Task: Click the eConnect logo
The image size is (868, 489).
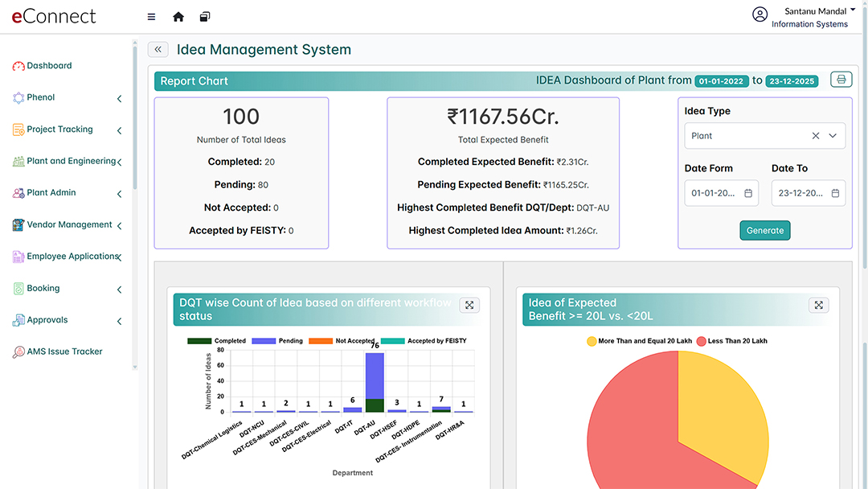Action: (54, 16)
